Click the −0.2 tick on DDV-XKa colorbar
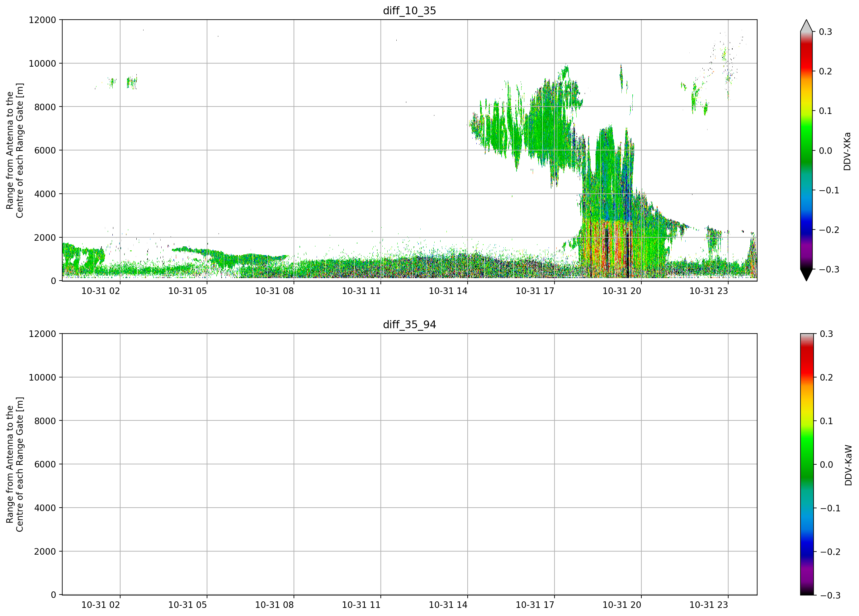Screen dimensions: 859x616 tap(829, 230)
